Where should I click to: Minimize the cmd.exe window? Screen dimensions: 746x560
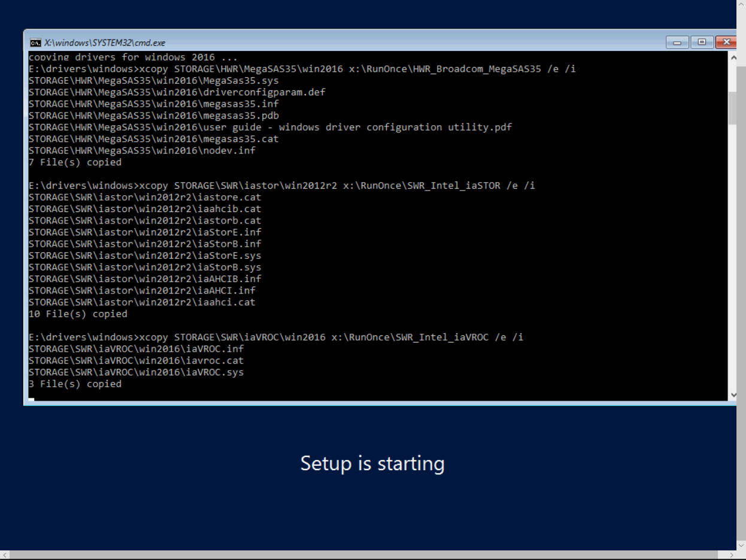point(677,42)
